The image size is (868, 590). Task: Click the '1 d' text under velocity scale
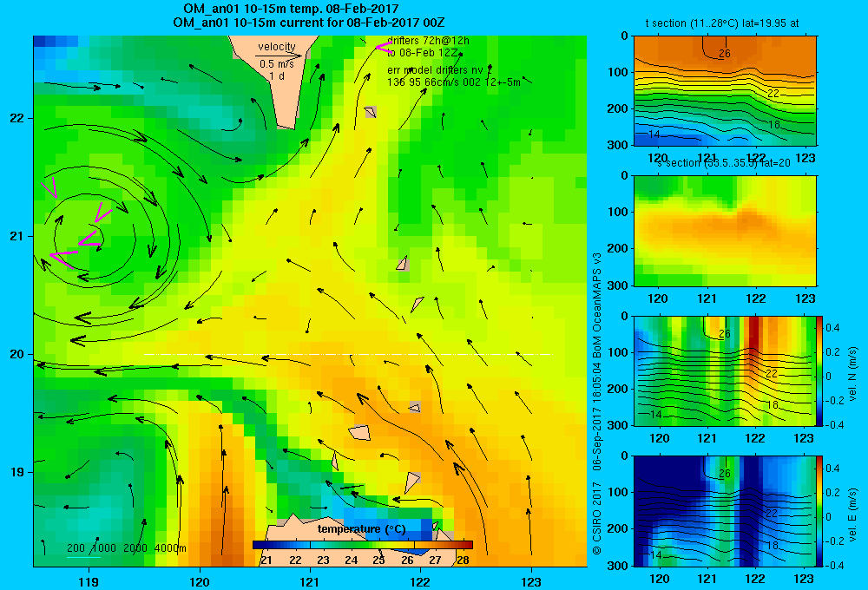tap(277, 75)
